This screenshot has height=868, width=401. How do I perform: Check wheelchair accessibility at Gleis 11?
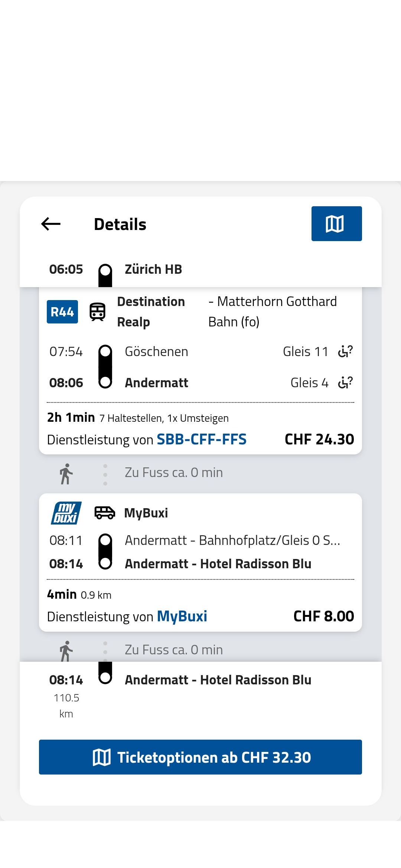coord(345,351)
